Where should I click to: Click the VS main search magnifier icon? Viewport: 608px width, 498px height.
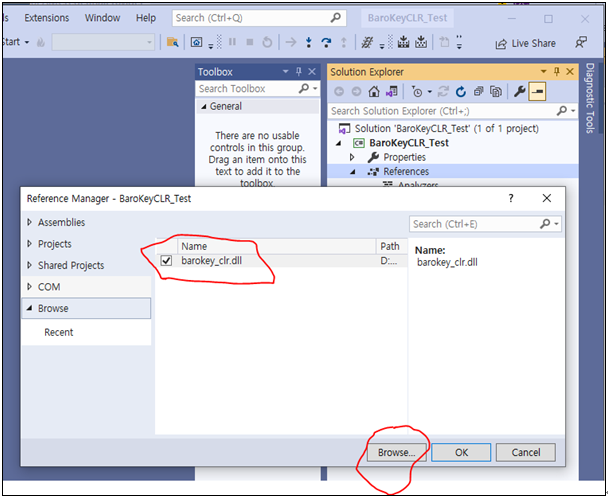(x=335, y=17)
